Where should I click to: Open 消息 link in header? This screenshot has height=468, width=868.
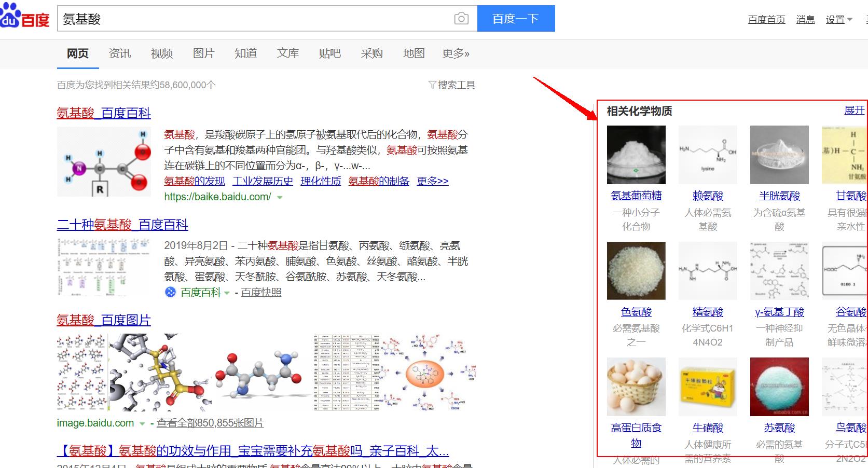pyautogui.click(x=805, y=19)
